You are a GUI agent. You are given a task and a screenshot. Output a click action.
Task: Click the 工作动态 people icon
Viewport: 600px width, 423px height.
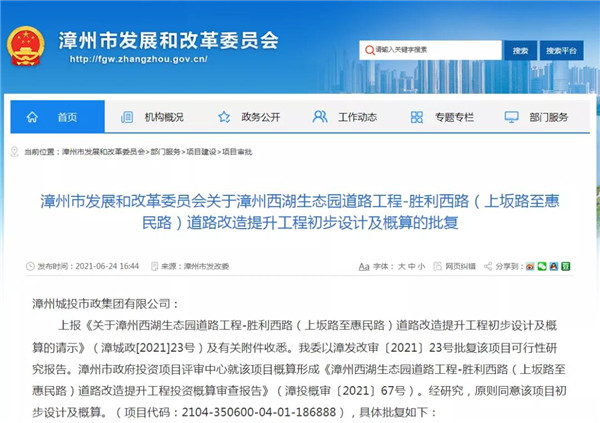click(x=320, y=117)
